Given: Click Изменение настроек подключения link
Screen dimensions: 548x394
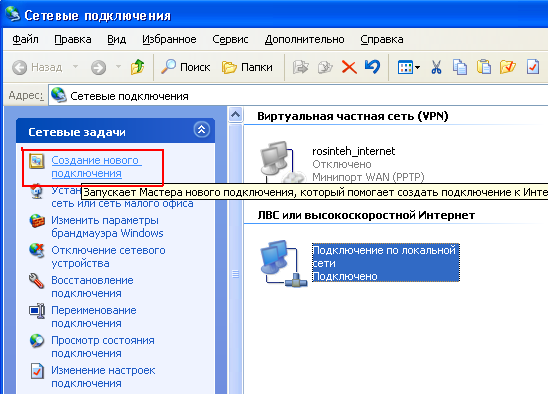Looking at the screenshot, I should click(103, 377).
